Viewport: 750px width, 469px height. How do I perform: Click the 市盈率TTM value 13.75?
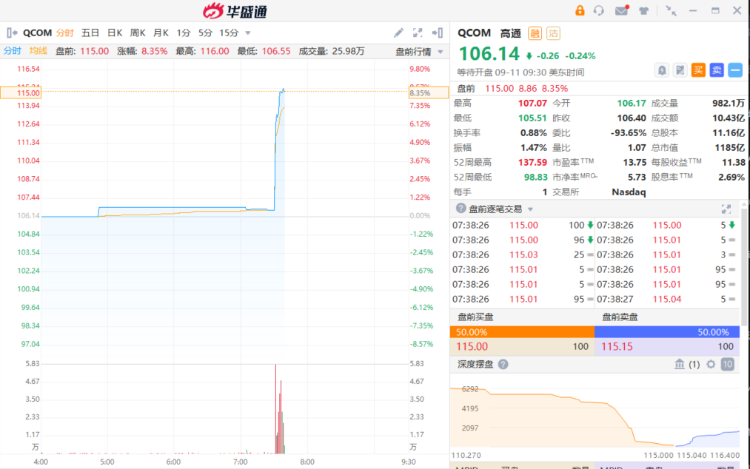tap(634, 163)
